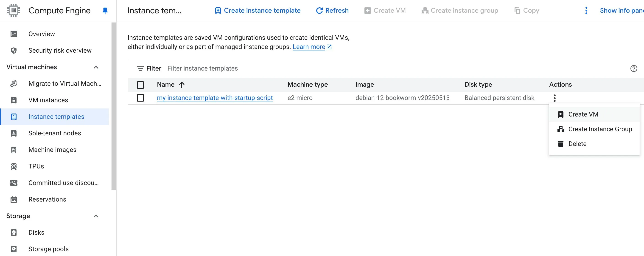Click the Filter lines icon
This screenshot has height=256, width=644.
[x=140, y=68]
